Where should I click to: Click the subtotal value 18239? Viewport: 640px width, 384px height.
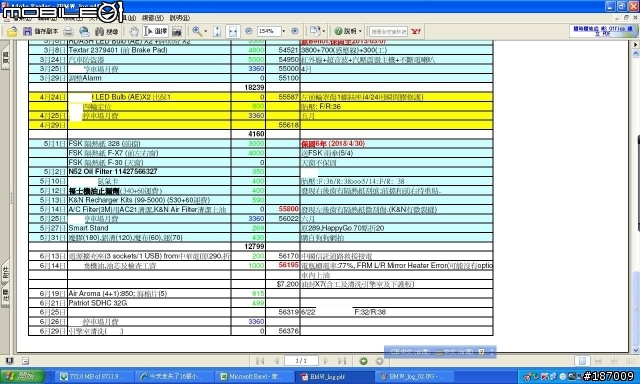[254, 87]
